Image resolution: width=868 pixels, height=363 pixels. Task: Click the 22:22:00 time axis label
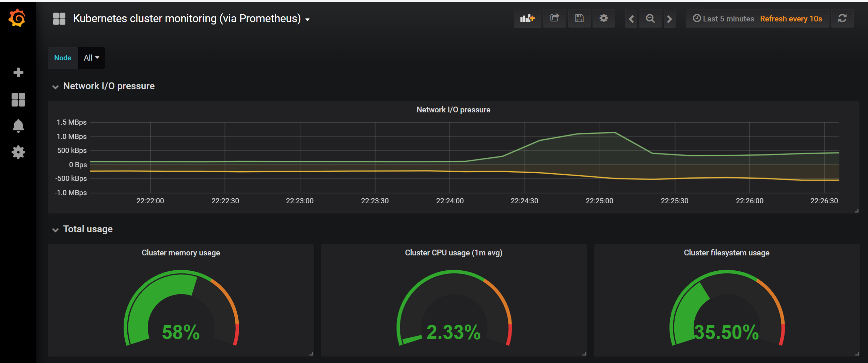(150, 201)
